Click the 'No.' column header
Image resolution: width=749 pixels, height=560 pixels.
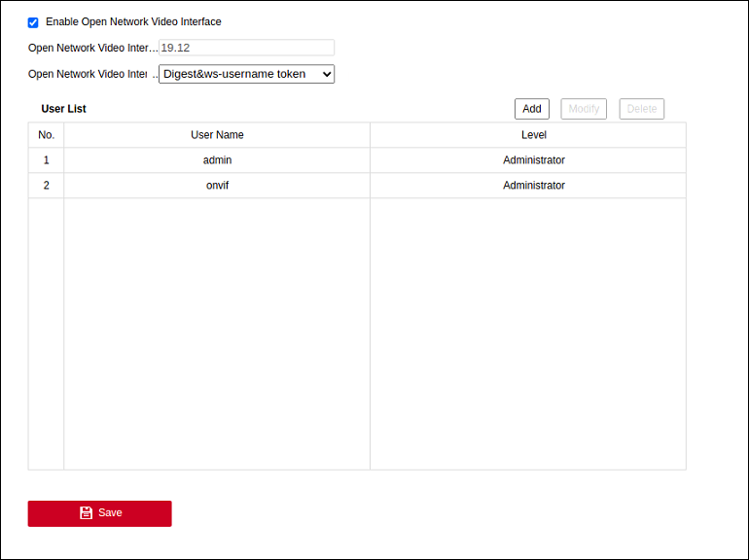(46, 135)
